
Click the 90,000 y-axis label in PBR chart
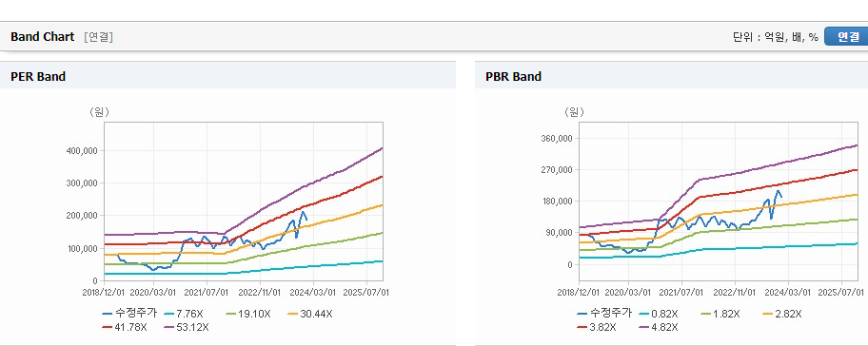click(x=560, y=233)
